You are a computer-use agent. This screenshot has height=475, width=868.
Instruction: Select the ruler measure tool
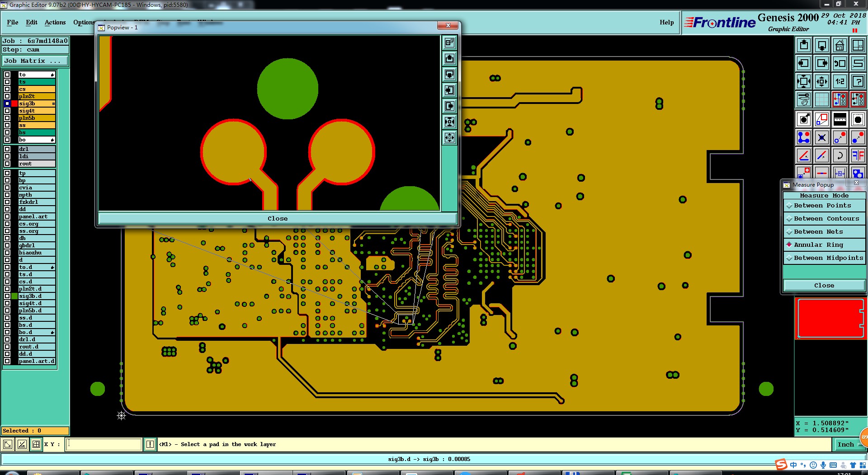tap(840, 119)
